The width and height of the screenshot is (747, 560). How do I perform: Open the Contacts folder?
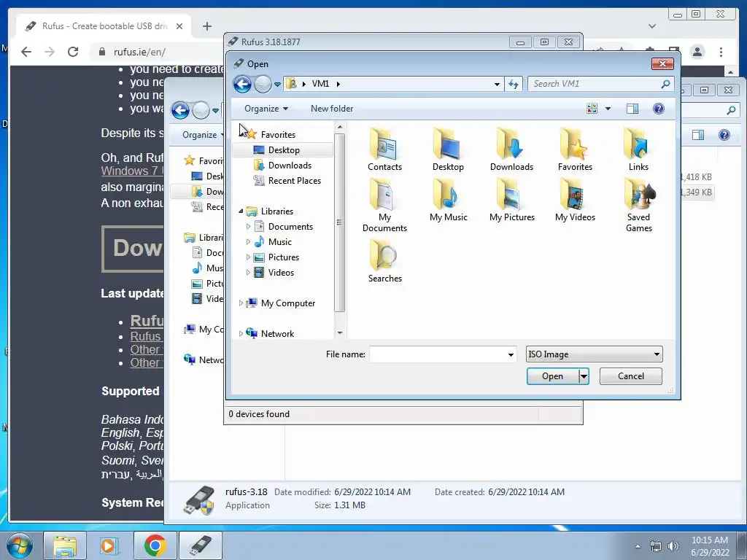pos(384,149)
